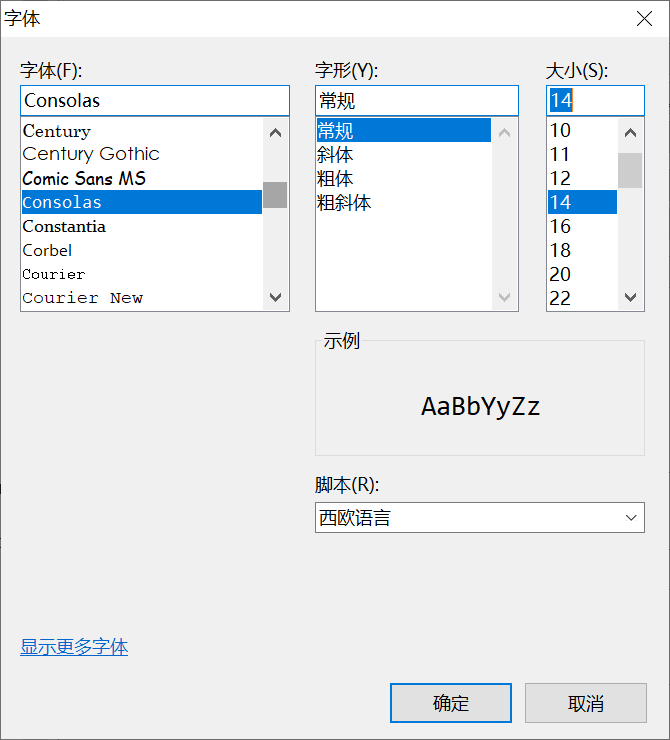Select 粗斜体 style option
Image resolution: width=670 pixels, height=740 pixels.
pos(345,203)
